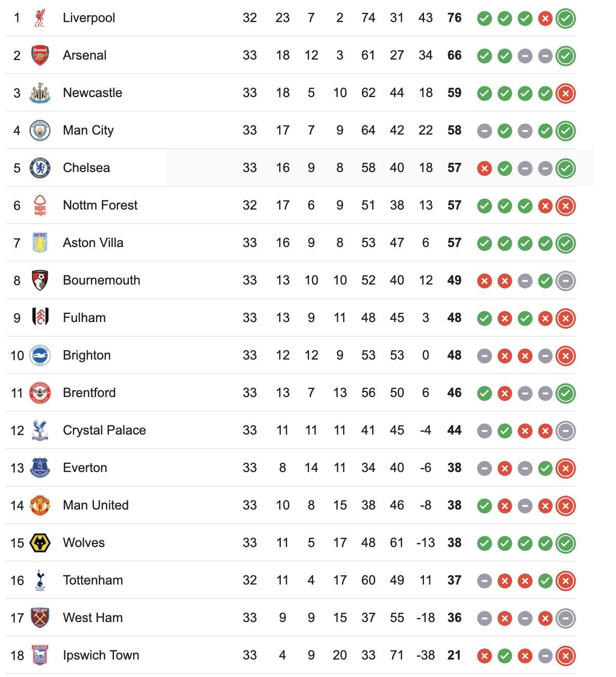Click the Newcastle club crest icon
Viewport: 616px width, 677px height.
click(40, 93)
